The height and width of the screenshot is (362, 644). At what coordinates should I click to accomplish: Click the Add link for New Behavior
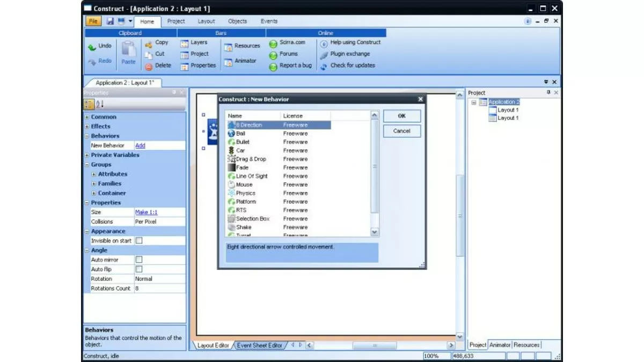coord(140,145)
